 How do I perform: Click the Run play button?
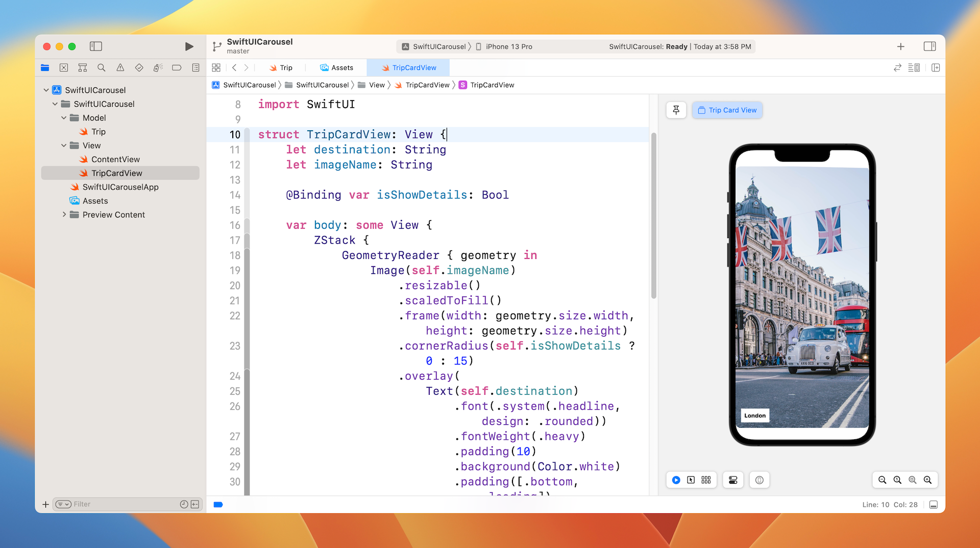pos(189,46)
